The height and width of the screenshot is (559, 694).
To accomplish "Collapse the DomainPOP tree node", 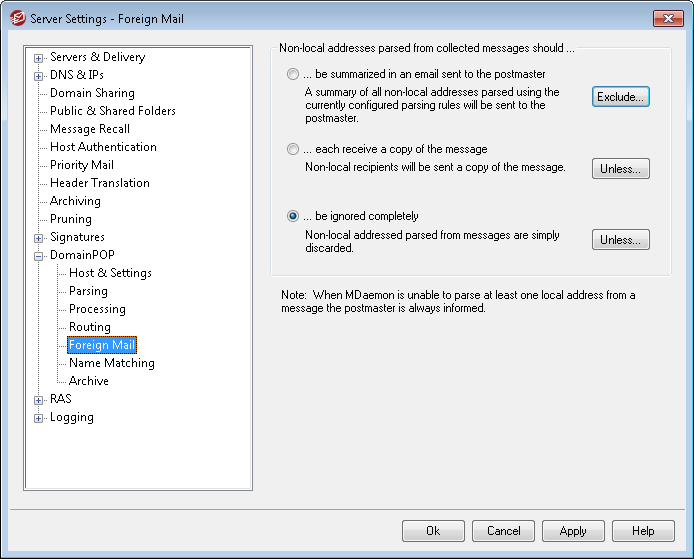I will tap(39, 256).
